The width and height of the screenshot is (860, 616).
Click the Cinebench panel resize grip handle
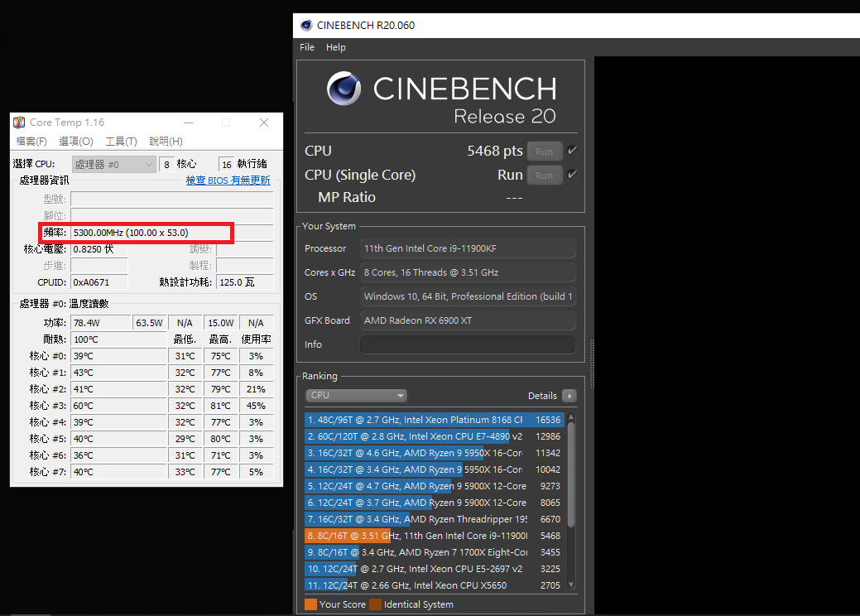pyautogui.click(x=592, y=363)
